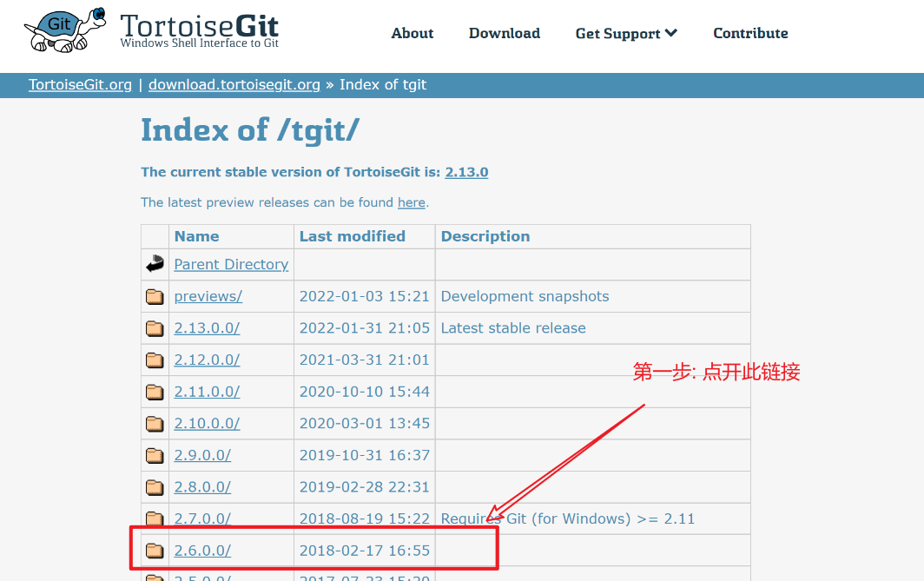Open the 2.6.0.0/ directory link
This screenshot has height=581, width=924.
pos(202,551)
